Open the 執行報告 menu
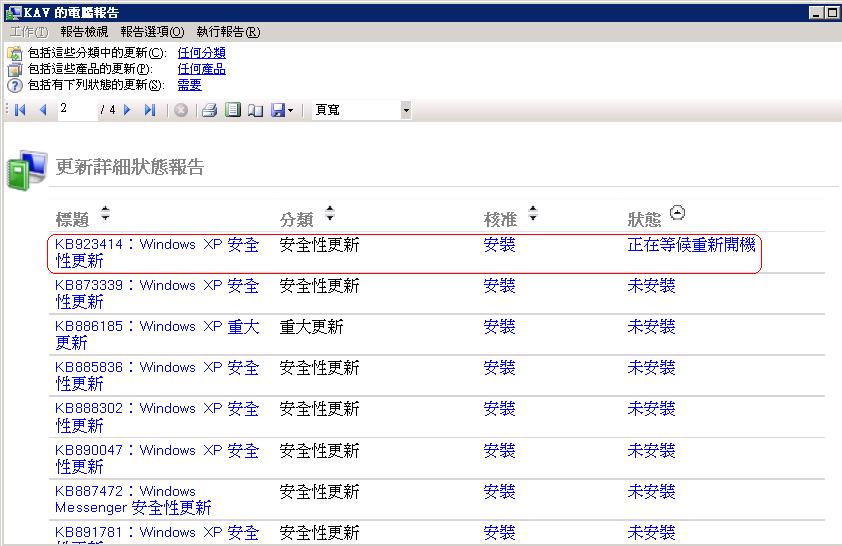Image resolution: width=842 pixels, height=546 pixels. point(228,32)
